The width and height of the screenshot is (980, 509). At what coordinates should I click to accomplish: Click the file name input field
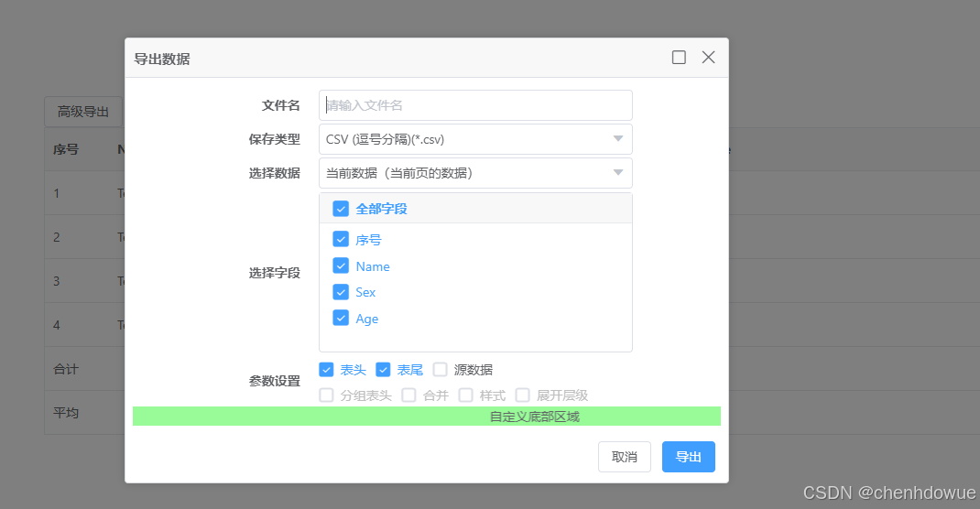[475, 105]
